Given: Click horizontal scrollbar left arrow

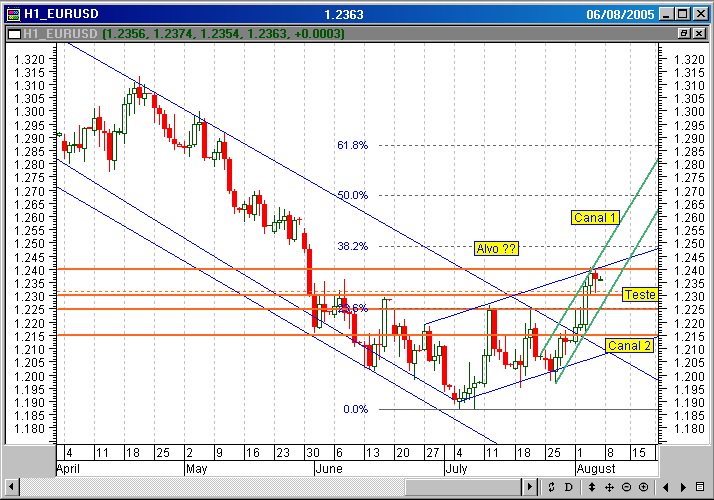Looking at the screenshot, I should coord(11,487).
